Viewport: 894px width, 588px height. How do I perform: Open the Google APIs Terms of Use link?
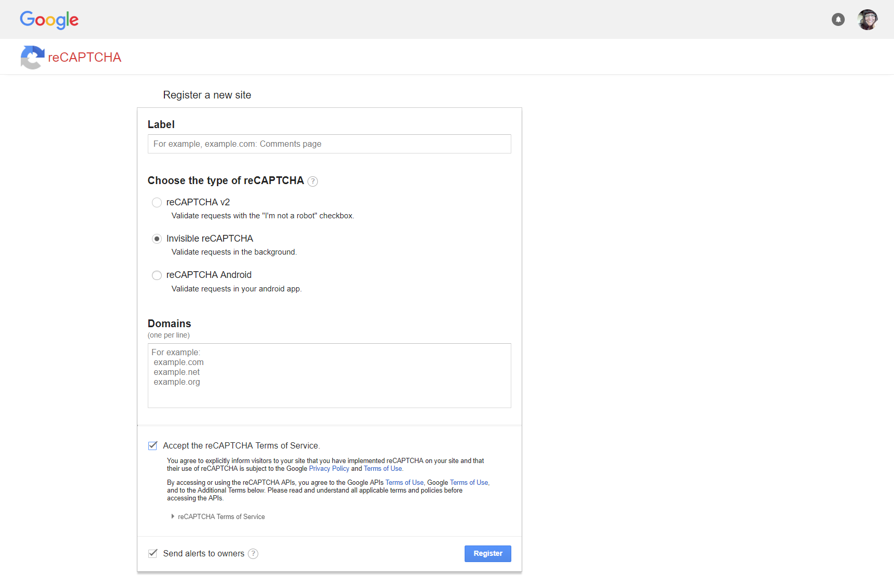tap(404, 483)
